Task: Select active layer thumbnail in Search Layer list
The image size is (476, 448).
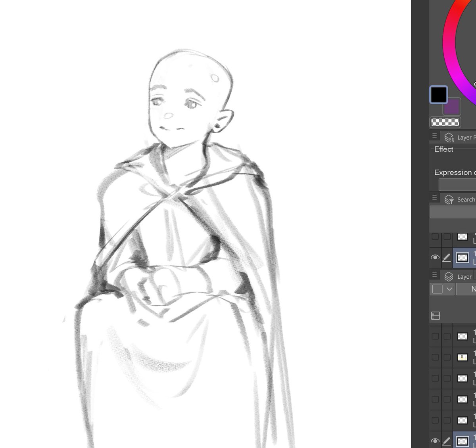Action: 463,258
